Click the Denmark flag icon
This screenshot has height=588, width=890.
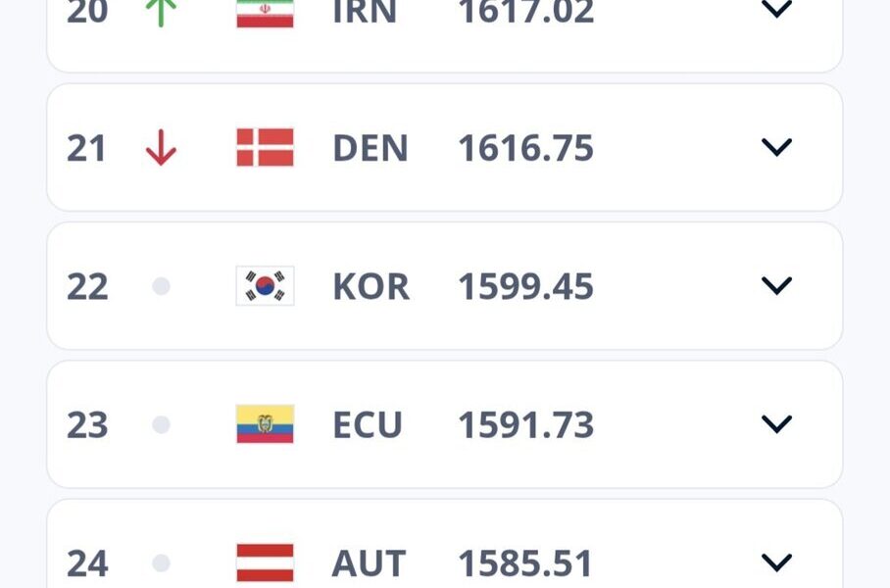265,148
